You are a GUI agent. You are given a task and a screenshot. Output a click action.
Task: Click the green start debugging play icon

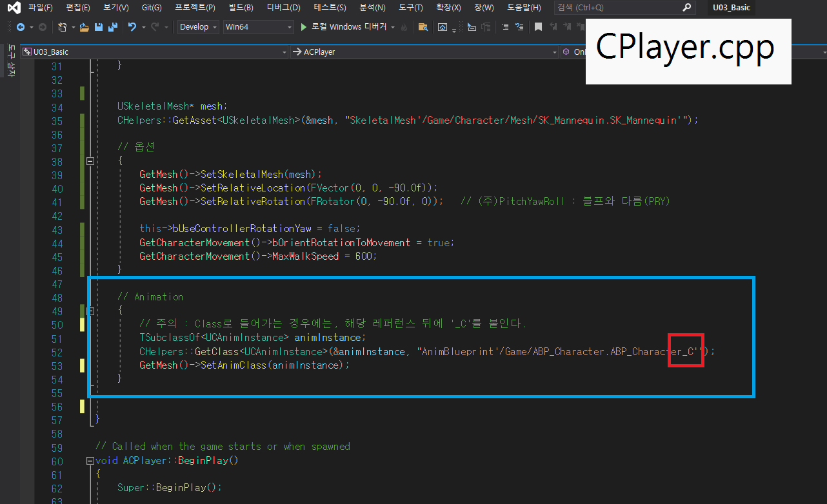point(304,27)
